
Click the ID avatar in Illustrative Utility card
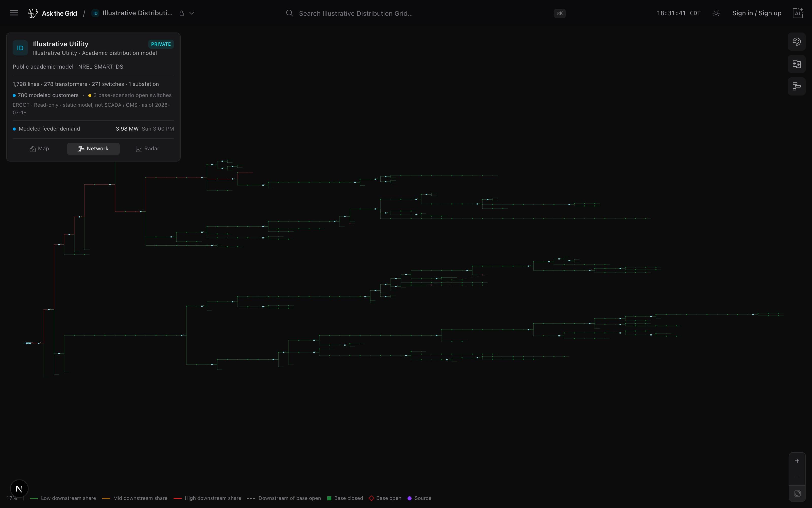coord(20,48)
